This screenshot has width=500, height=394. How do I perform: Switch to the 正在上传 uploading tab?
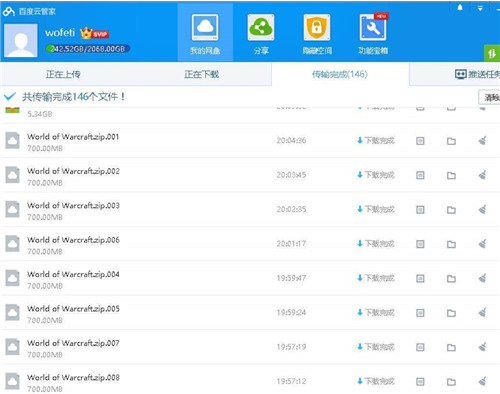pyautogui.click(x=63, y=74)
